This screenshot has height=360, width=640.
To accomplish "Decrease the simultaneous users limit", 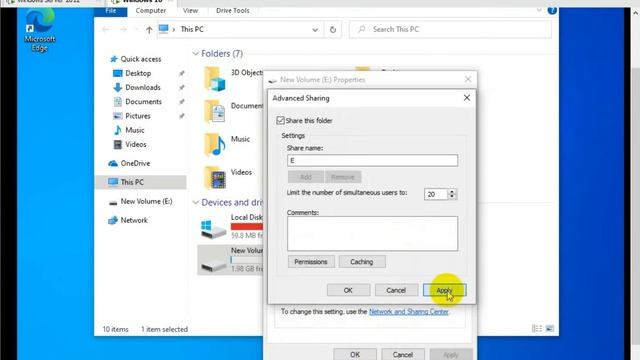I will 452,197.
